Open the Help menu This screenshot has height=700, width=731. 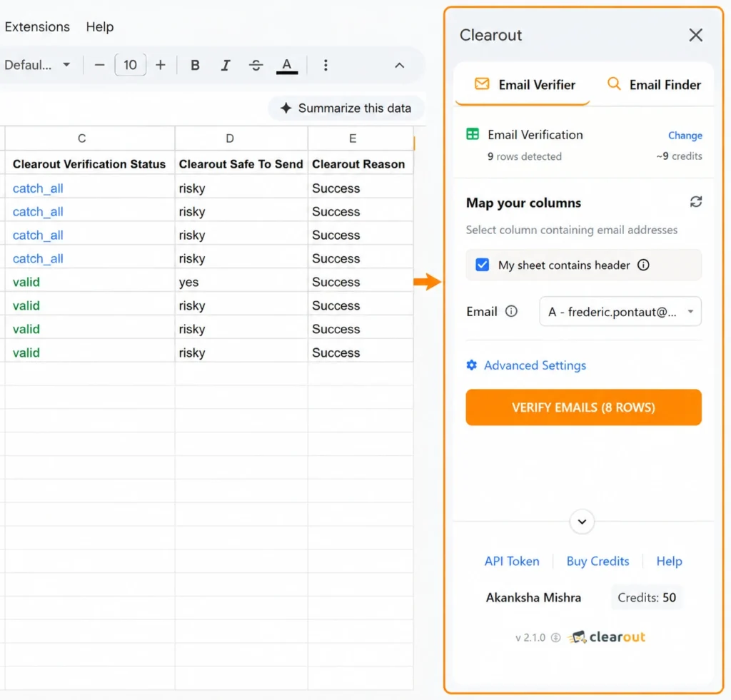click(100, 26)
